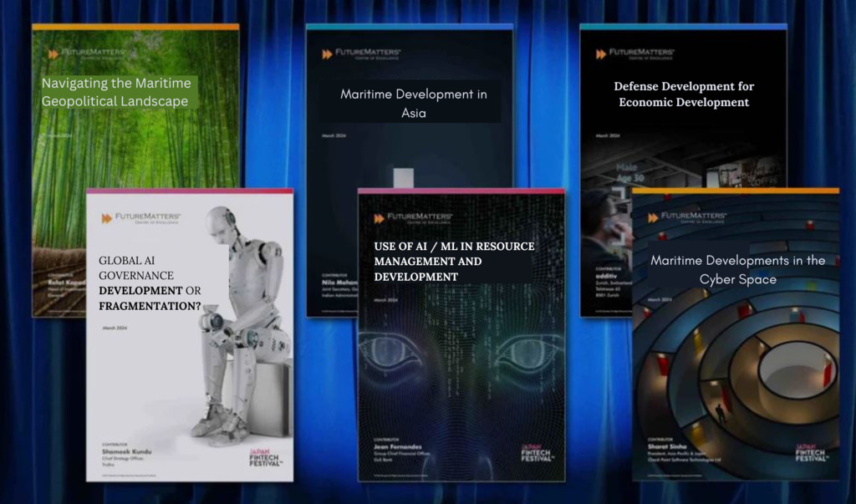Click 'Use of AI / ML in Resource Management' title

[454, 261]
